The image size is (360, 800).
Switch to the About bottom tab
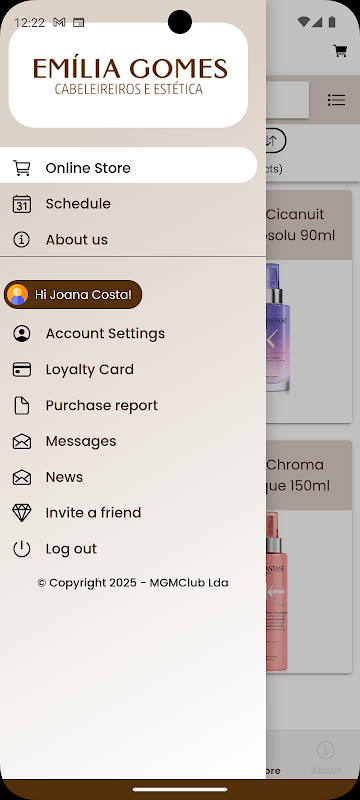(x=325, y=758)
